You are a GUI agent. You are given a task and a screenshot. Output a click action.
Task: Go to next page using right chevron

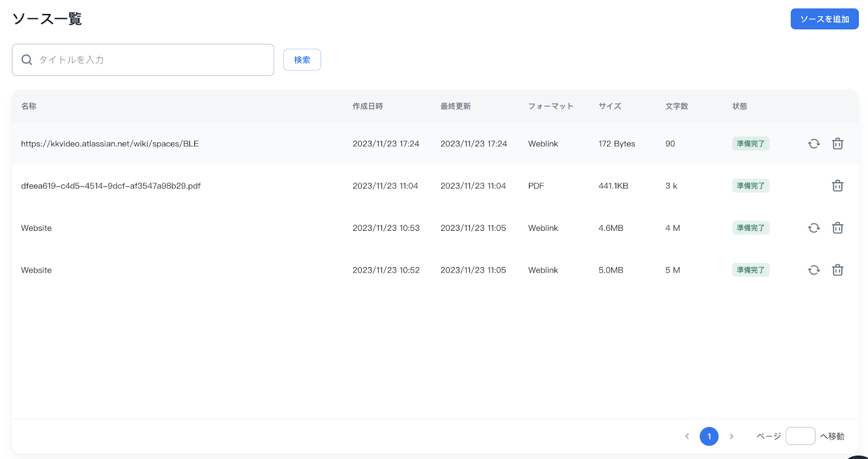pos(731,436)
